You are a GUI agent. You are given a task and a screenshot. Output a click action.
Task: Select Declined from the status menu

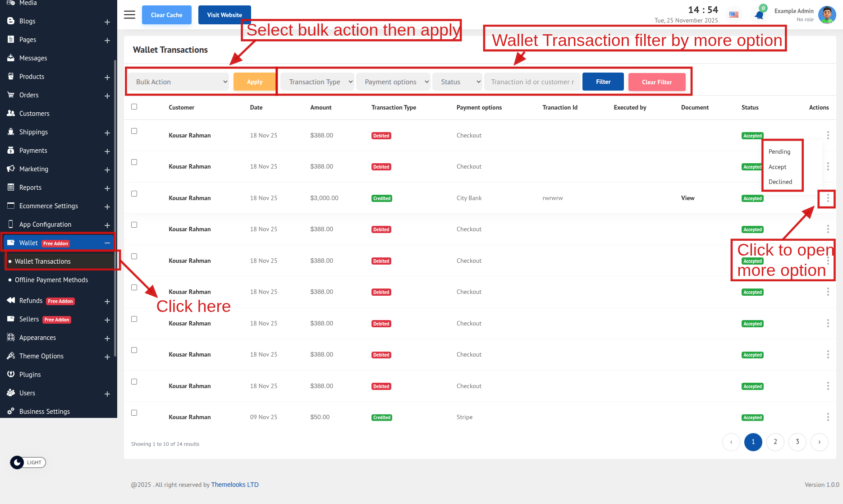point(780,182)
